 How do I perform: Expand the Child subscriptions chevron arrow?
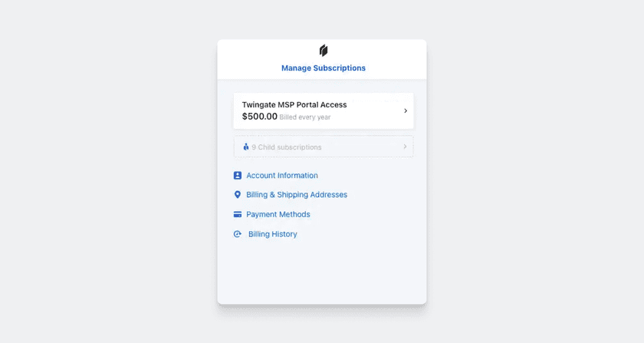tap(405, 147)
